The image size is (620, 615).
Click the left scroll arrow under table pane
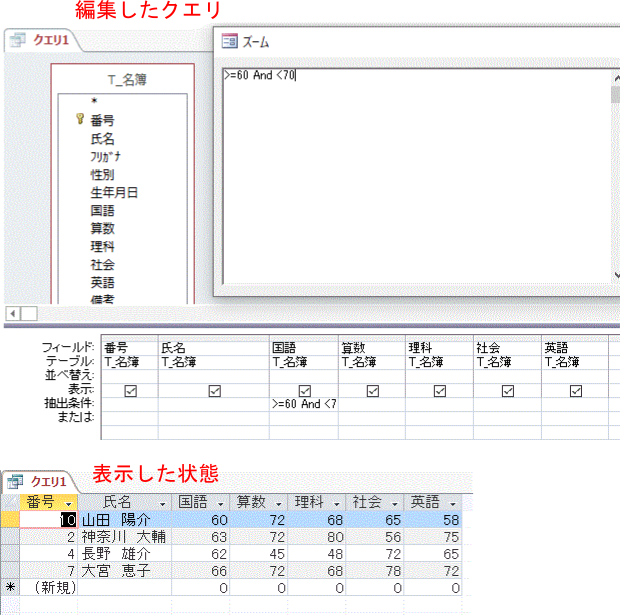pyautogui.click(x=13, y=314)
